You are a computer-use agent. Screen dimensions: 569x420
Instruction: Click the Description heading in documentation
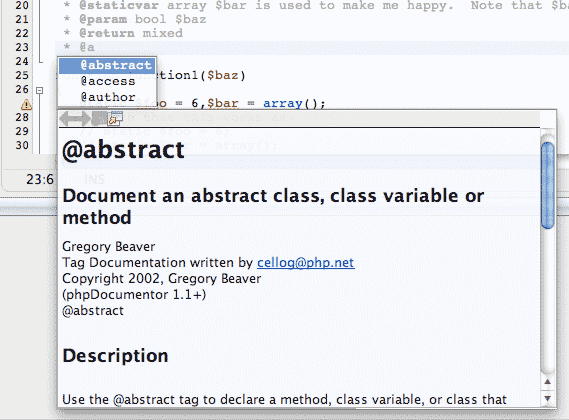tap(115, 356)
